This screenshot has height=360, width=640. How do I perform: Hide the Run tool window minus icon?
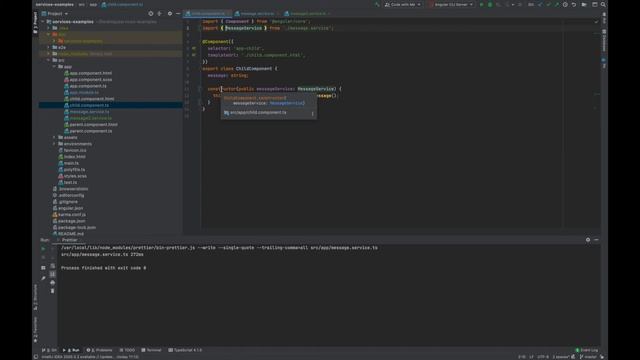[x=596, y=240]
